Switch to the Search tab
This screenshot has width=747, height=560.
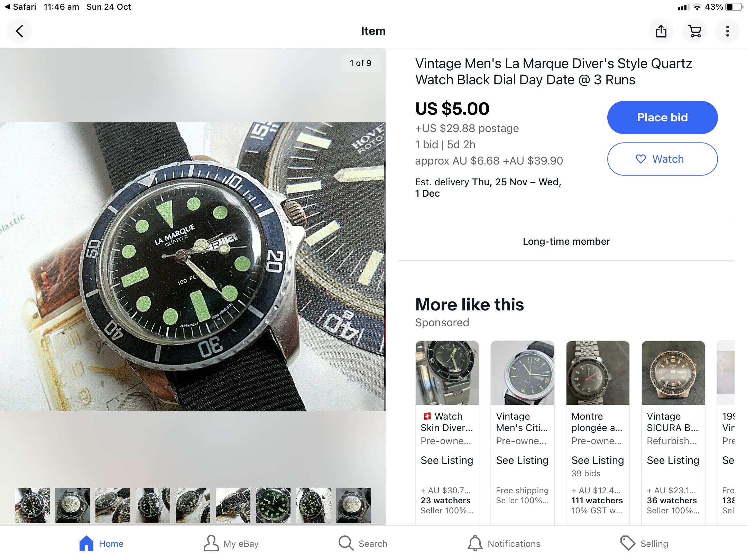(x=363, y=543)
